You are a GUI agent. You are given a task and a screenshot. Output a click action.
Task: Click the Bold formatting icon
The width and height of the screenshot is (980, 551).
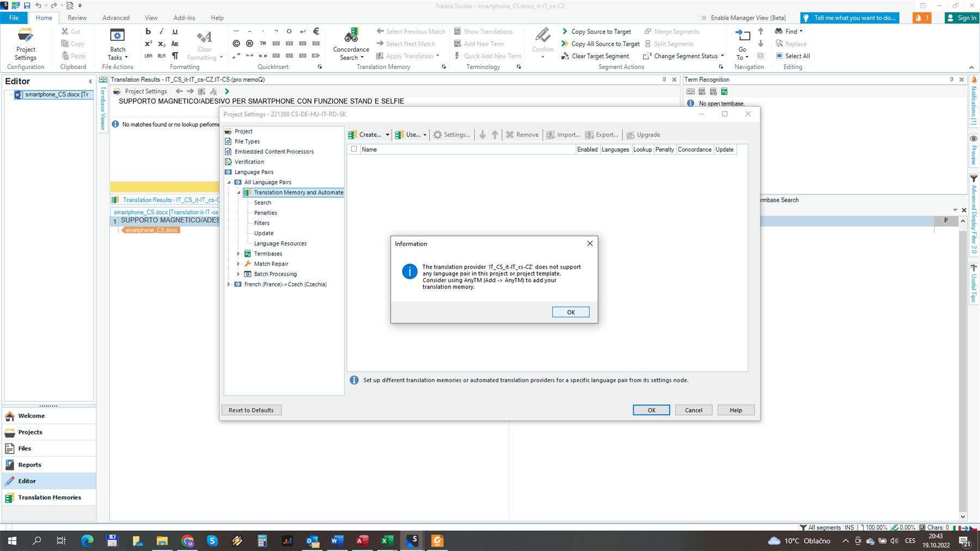click(x=148, y=32)
